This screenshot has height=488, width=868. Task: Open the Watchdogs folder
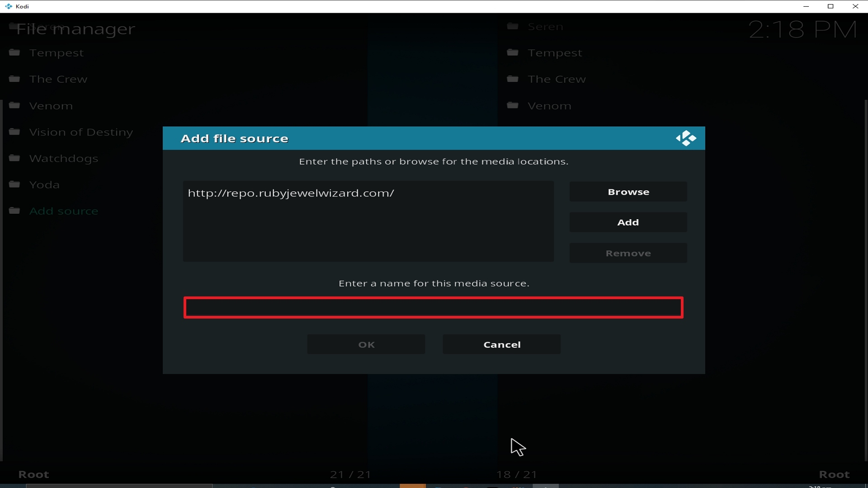coord(64,159)
